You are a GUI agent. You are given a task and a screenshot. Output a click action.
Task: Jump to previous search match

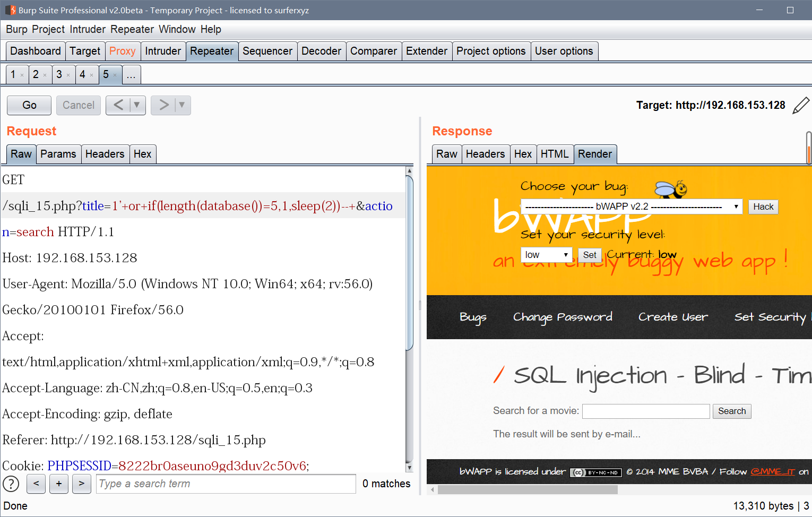[36, 484]
